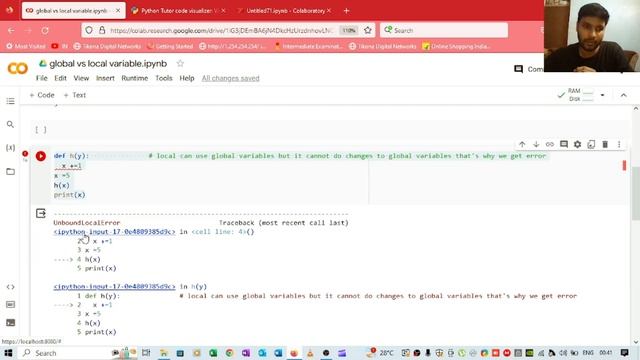Click the cell line: 4 link
Image resolution: width=640 pixels, height=360 pixels.
(219, 231)
